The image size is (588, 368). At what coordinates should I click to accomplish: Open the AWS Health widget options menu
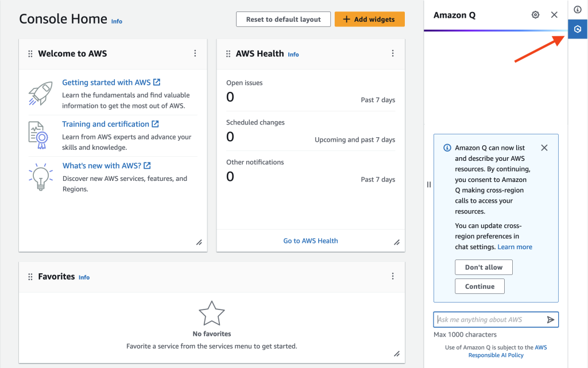[393, 53]
